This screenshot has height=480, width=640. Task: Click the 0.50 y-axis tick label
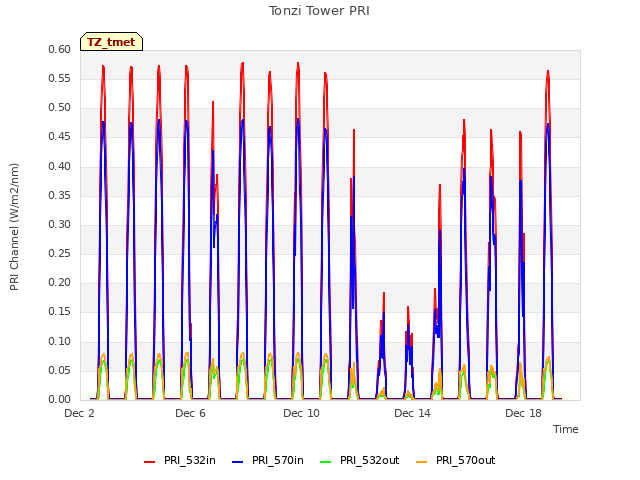pyautogui.click(x=60, y=108)
